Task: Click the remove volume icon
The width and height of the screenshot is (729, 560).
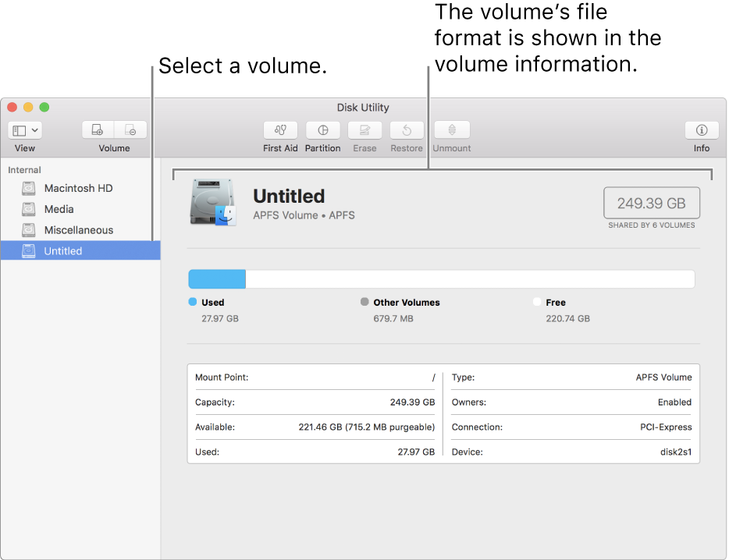Action: (x=130, y=130)
